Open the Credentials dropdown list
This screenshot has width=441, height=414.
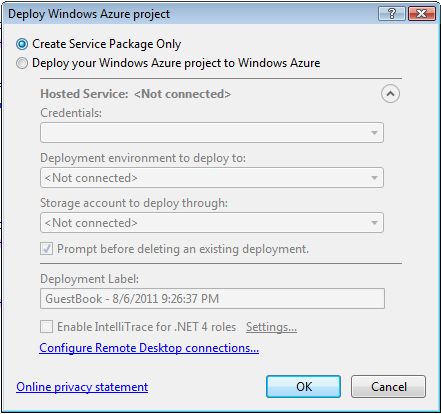click(x=212, y=133)
